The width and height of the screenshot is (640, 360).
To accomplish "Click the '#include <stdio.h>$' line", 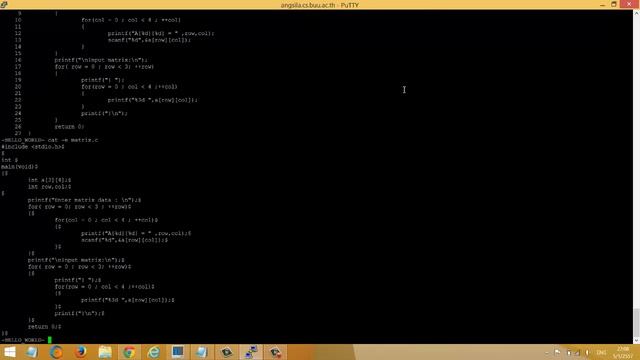I will 33,147.
